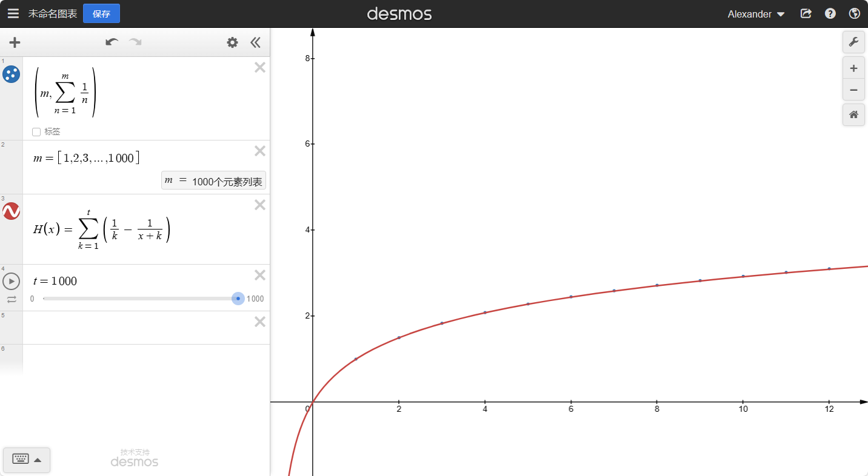868x476 pixels.
Task: Play the t slider animation
Action: (12, 281)
